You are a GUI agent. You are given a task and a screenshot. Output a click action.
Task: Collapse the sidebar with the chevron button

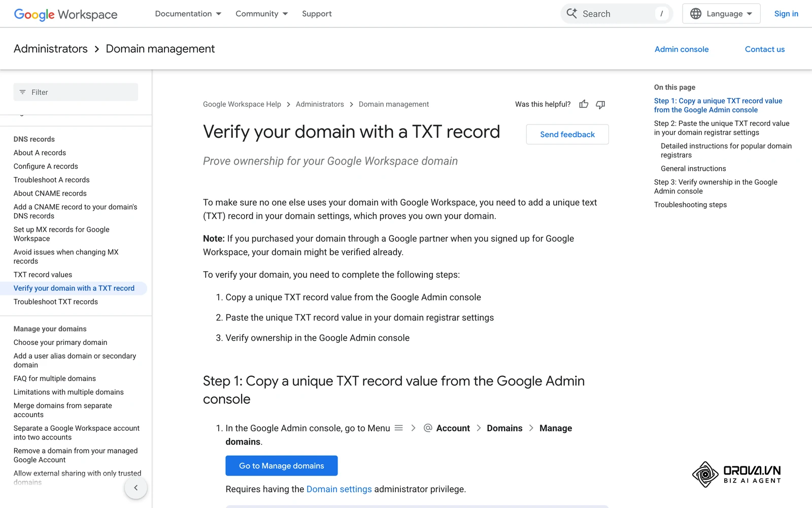click(136, 488)
